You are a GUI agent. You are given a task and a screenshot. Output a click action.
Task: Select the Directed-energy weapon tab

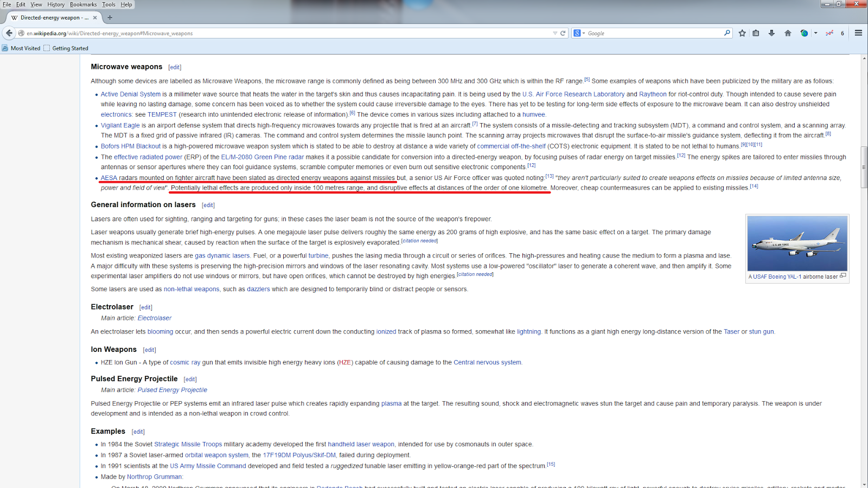coord(53,17)
